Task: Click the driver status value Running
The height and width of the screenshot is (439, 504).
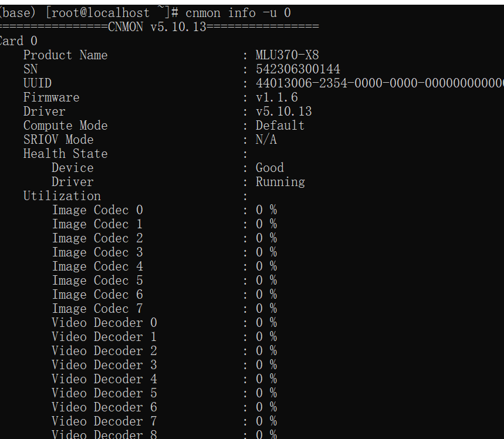Action: coord(280,182)
